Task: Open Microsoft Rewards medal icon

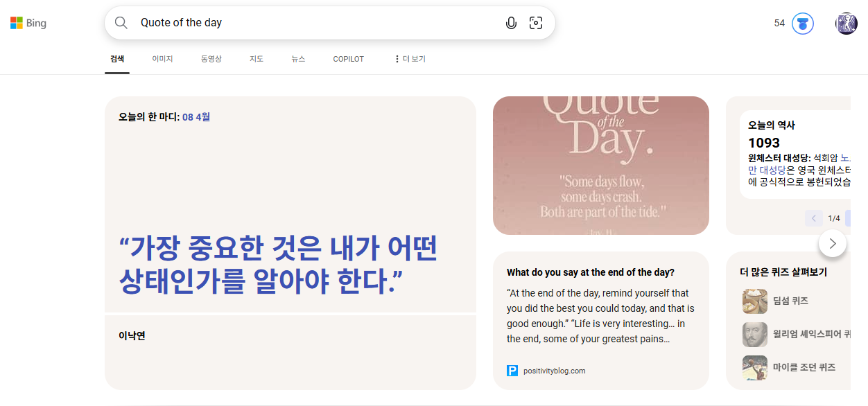Action: coord(803,24)
